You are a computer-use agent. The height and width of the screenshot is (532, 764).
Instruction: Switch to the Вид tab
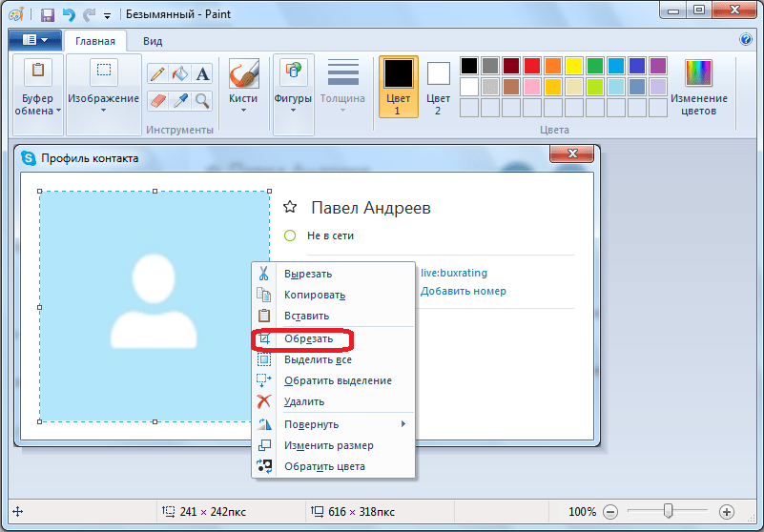[153, 41]
